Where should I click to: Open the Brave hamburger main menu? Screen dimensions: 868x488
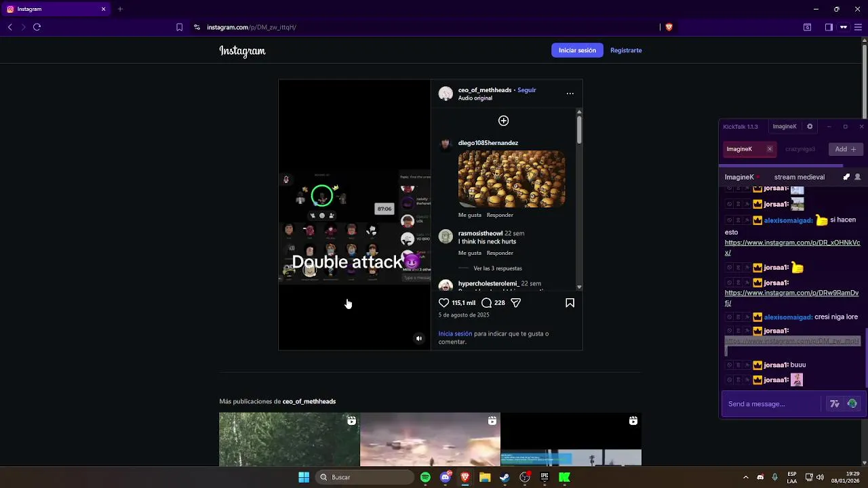858,27
